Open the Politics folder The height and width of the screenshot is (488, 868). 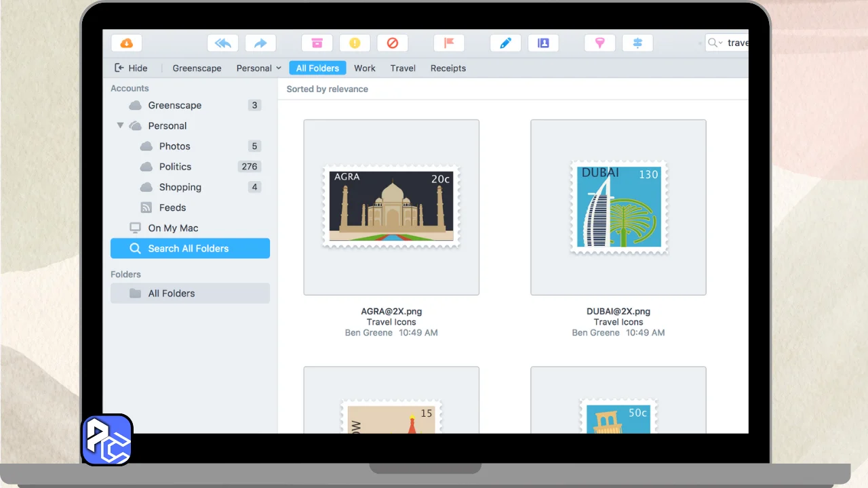point(175,167)
